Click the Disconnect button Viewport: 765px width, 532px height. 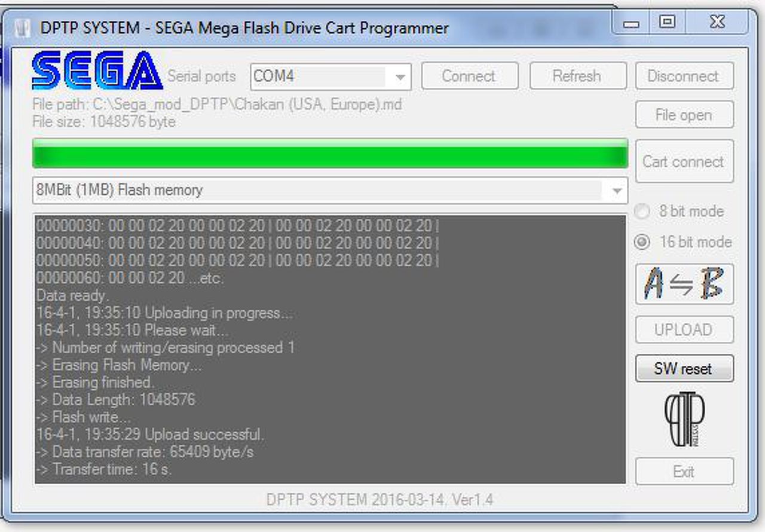pos(684,77)
